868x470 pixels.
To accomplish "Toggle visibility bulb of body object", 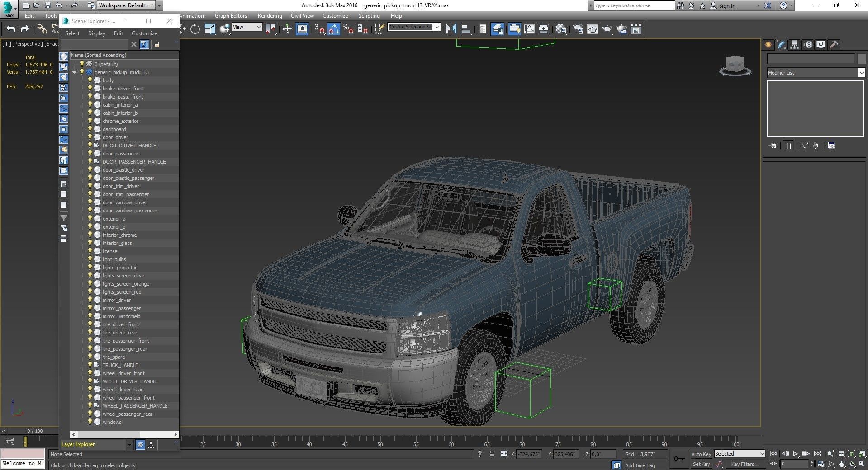I will tap(90, 80).
